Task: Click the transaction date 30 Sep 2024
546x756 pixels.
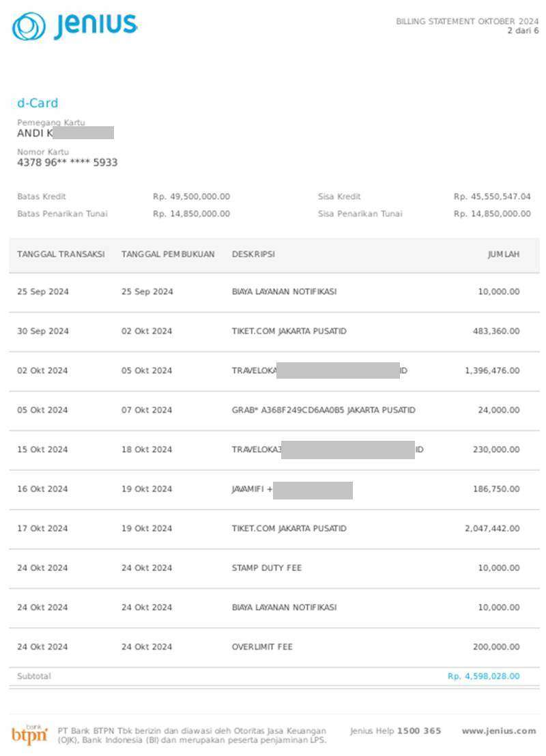Action: tap(43, 331)
